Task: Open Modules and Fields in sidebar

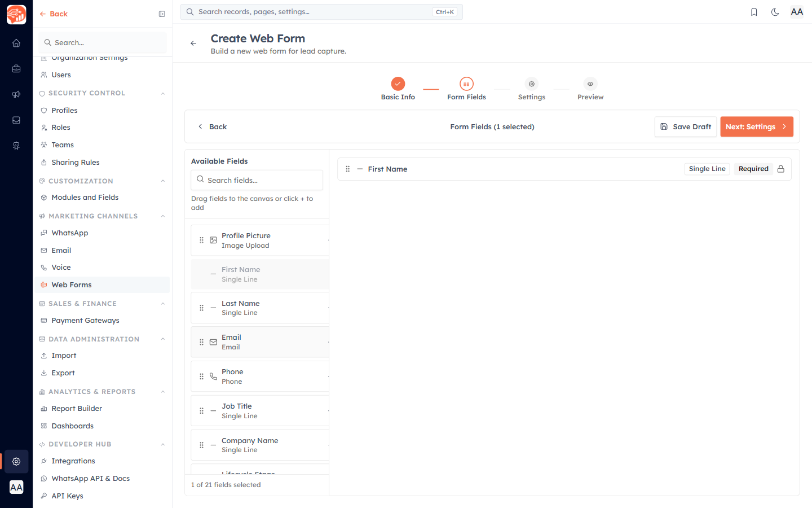Action: 102,198
